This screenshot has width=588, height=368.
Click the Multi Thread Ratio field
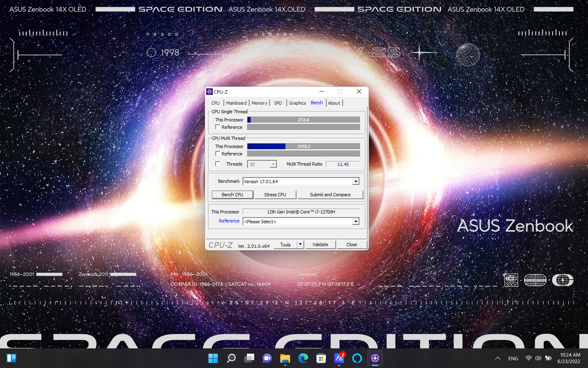pyautogui.click(x=343, y=164)
